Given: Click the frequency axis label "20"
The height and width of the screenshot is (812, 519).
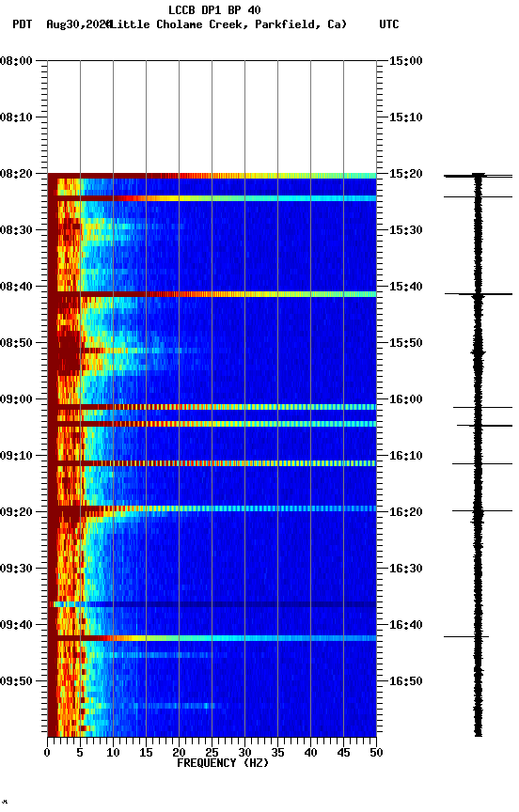Looking at the screenshot, I should click(179, 753).
